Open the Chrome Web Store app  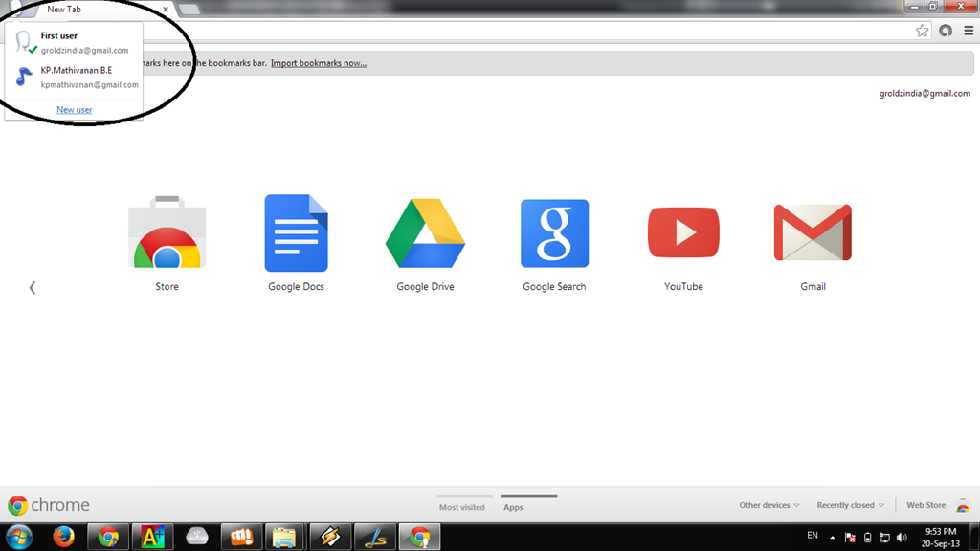click(x=167, y=232)
